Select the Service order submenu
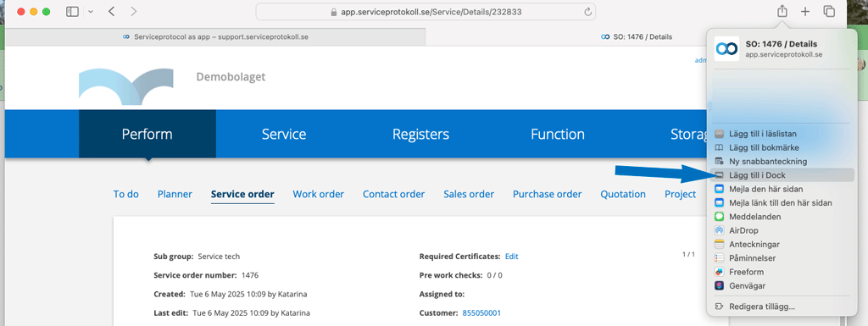868x326 pixels. coord(242,194)
